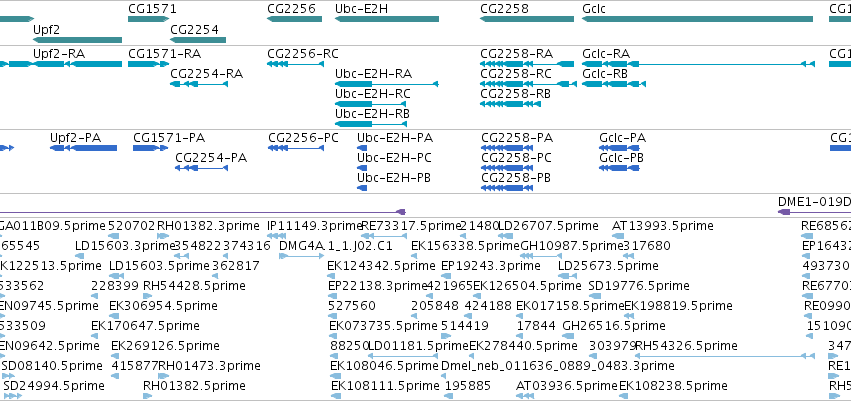Click protein CG2256-PC
Image resolution: width=851 pixels, height=401 pixels.
303,138
